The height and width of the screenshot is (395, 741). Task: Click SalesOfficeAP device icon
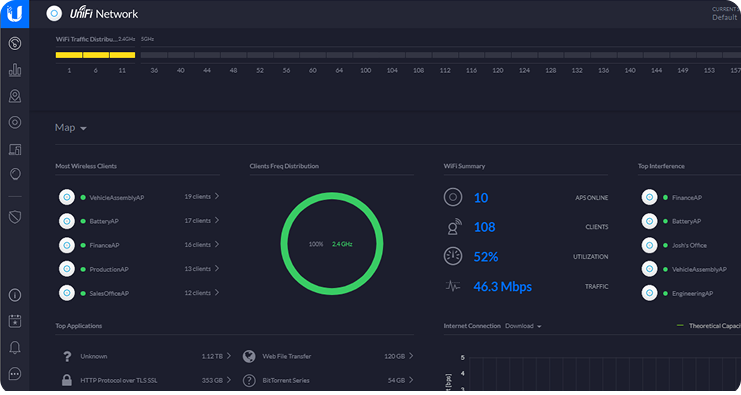(x=67, y=293)
